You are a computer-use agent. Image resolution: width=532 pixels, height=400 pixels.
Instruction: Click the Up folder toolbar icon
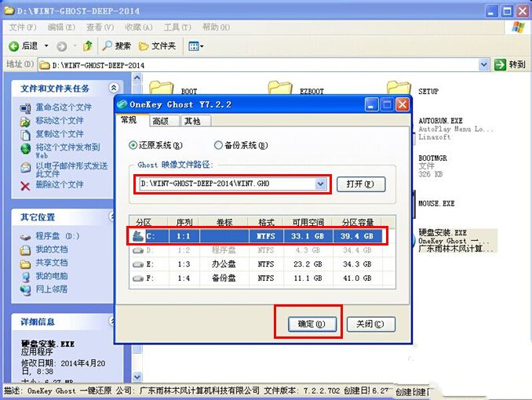click(x=88, y=46)
